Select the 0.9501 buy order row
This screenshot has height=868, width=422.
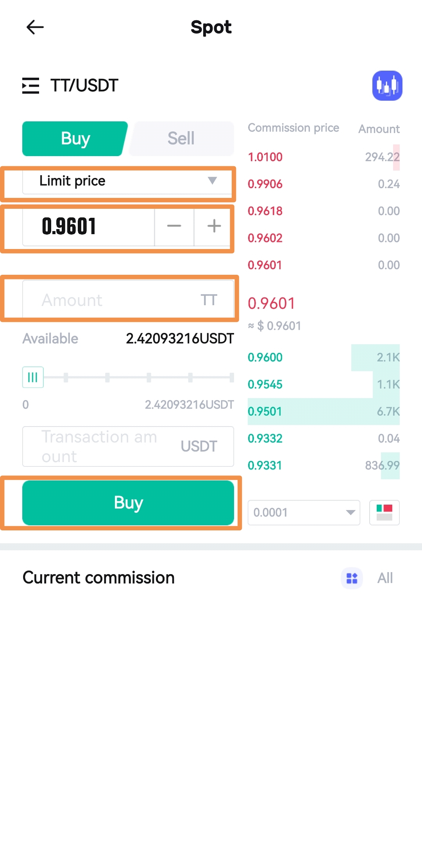(x=323, y=411)
